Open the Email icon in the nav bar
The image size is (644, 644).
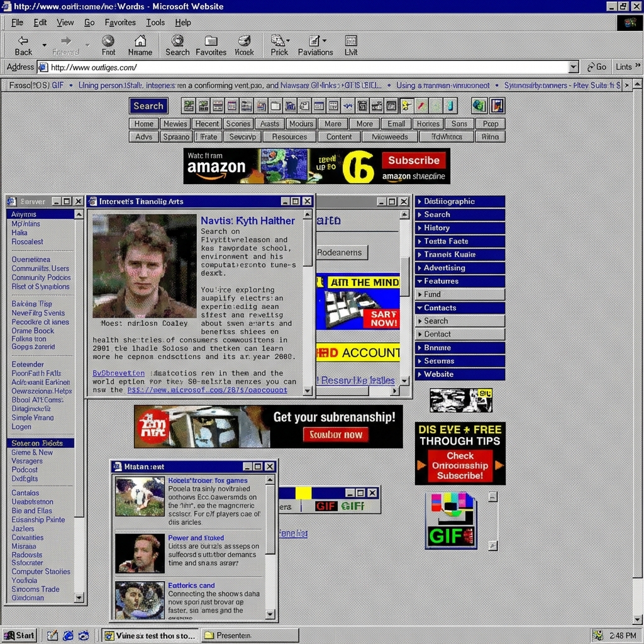396,123
